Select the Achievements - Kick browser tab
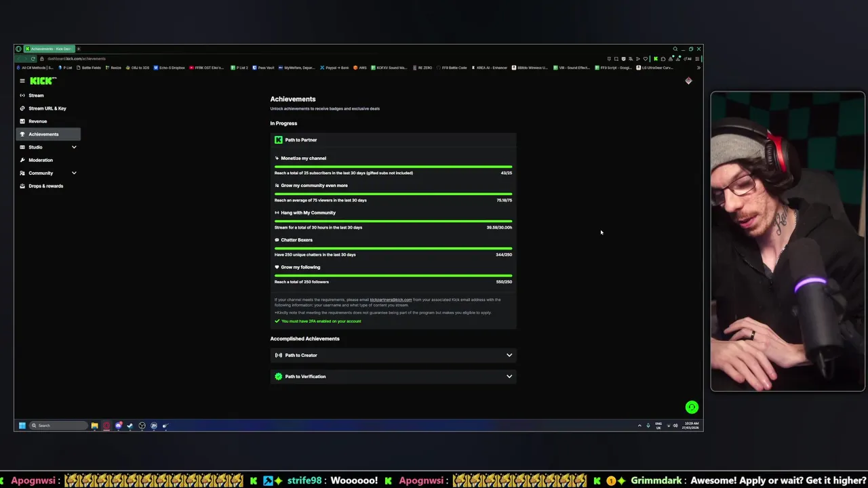868x488 pixels. coord(49,49)
